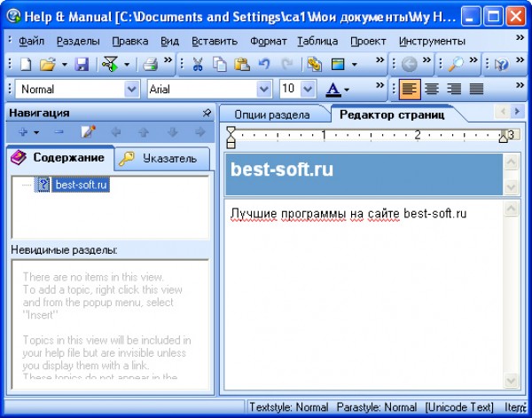Expand the alignment toolbar overflow chevron
Screen dimensions: 532x418
tap(520, 85)
